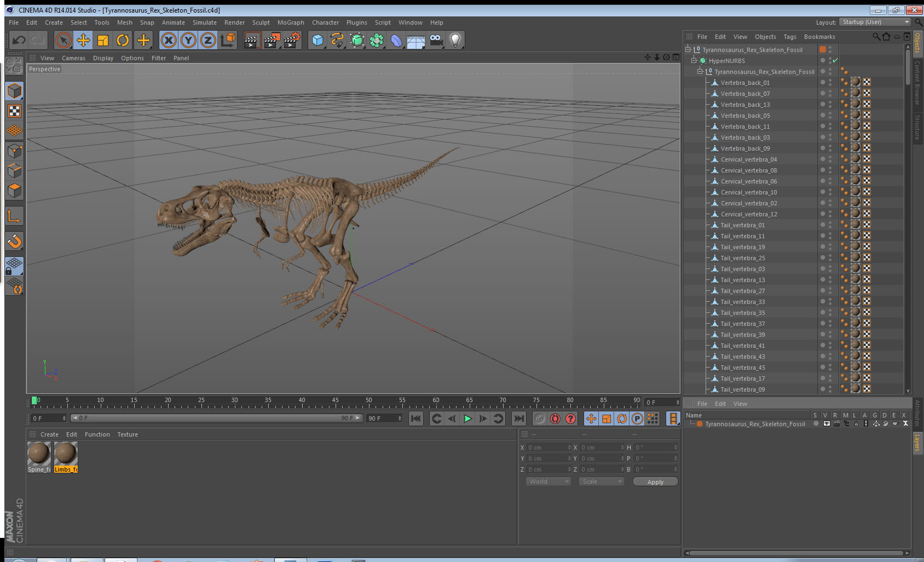Switch to Texture mode in left sidebar
This screenshot has height=562, width=924.
pyautogui.click(x=15, y=111)
